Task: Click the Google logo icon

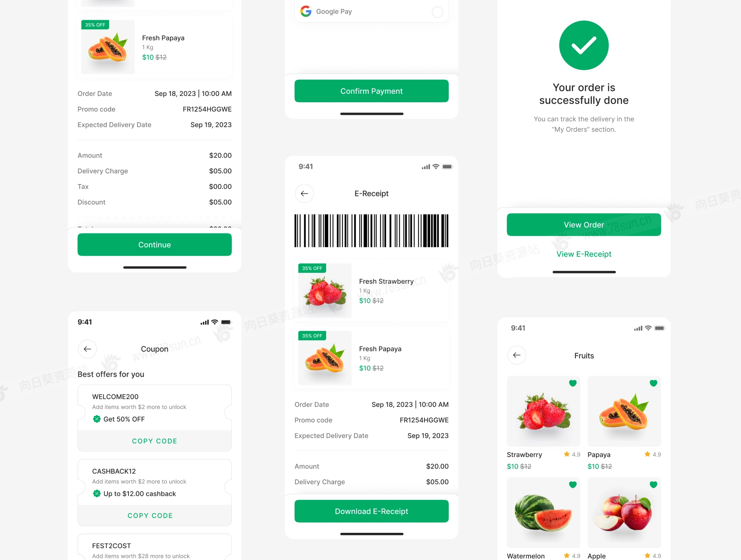Action: tap(306, 11)
